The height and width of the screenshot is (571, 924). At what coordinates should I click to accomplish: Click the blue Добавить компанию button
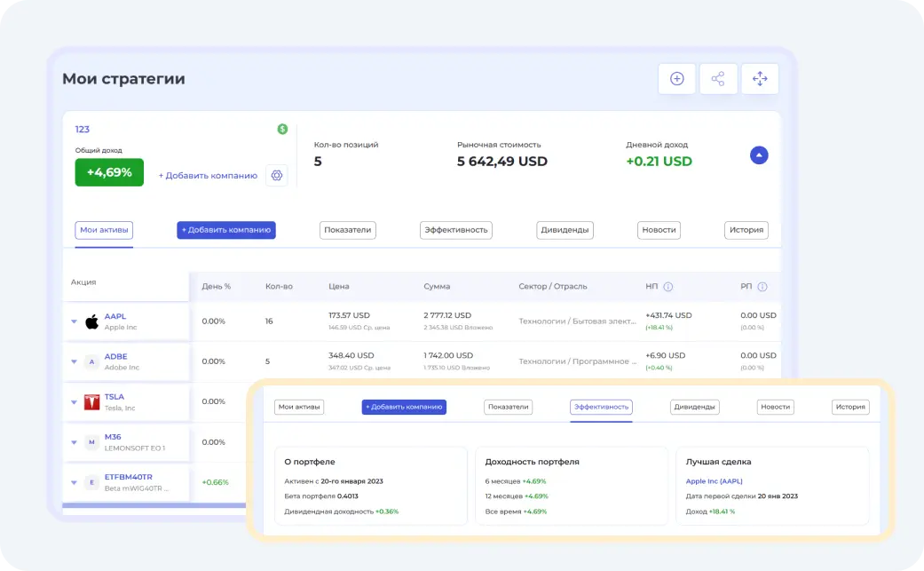pyautogui.click(x=226, y=230)
